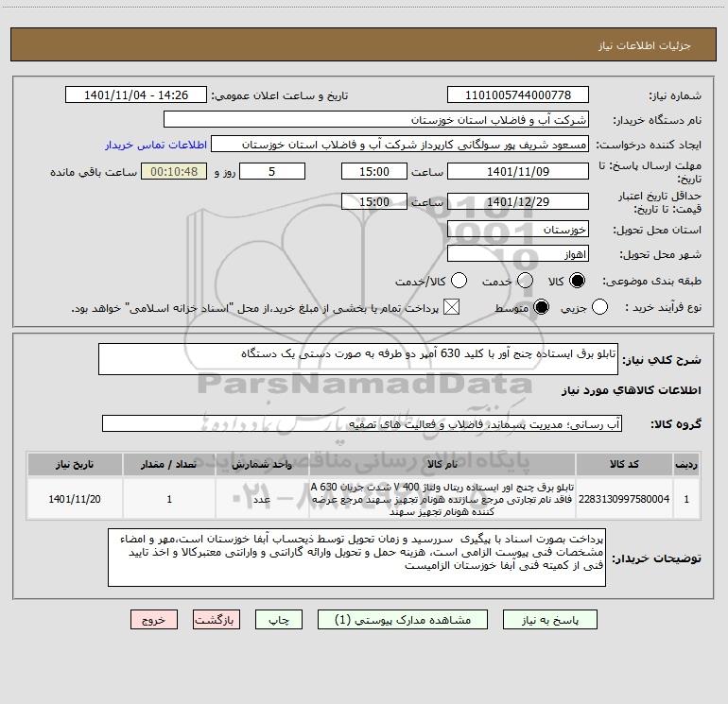Open the اطلاعات تماس خریدار link
The image size is (728, 704).
(x=156, y=145)
